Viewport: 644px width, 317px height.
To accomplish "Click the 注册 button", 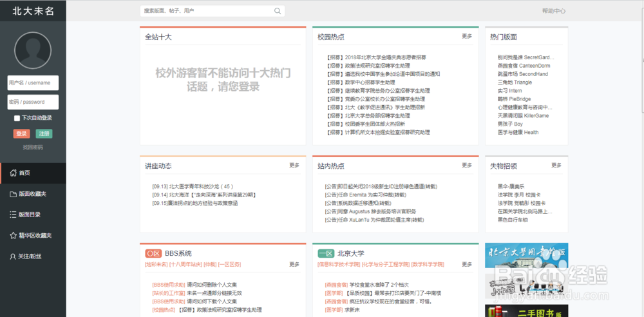I will [44, 133].
